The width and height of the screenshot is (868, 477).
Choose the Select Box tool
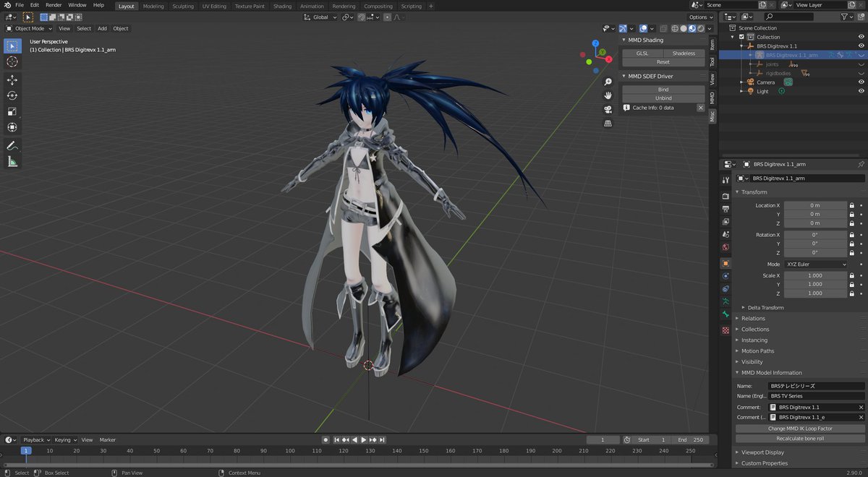(x=12, y=46)
